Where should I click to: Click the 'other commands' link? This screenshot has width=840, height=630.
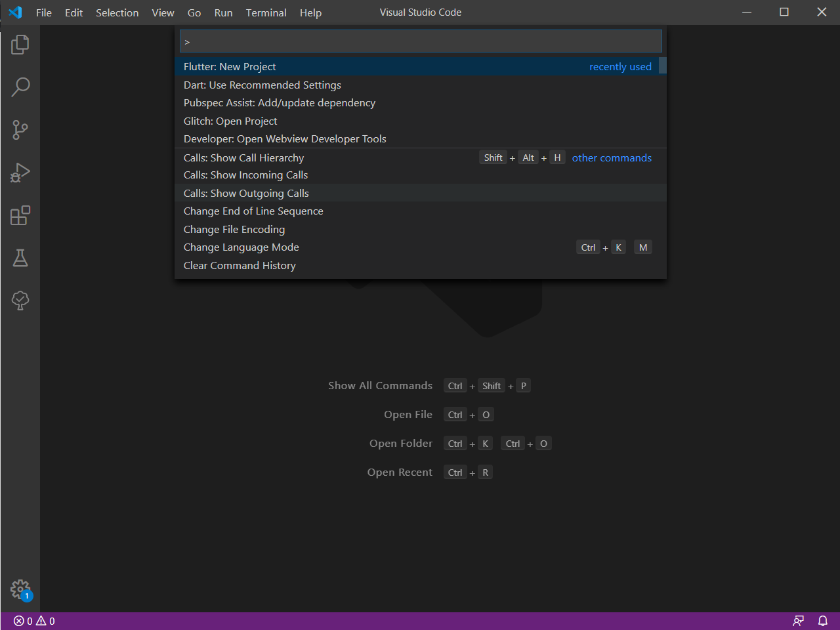[x=612, y=157]
